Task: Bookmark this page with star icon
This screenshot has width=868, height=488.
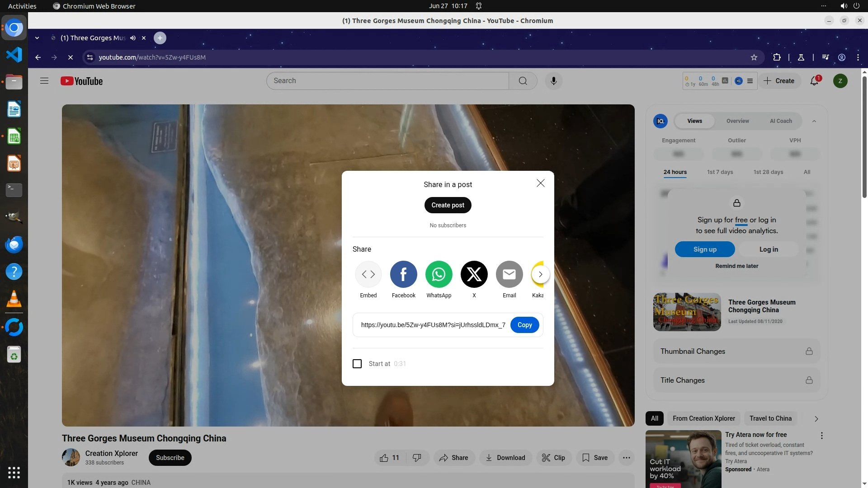Action: click(754, 57)
